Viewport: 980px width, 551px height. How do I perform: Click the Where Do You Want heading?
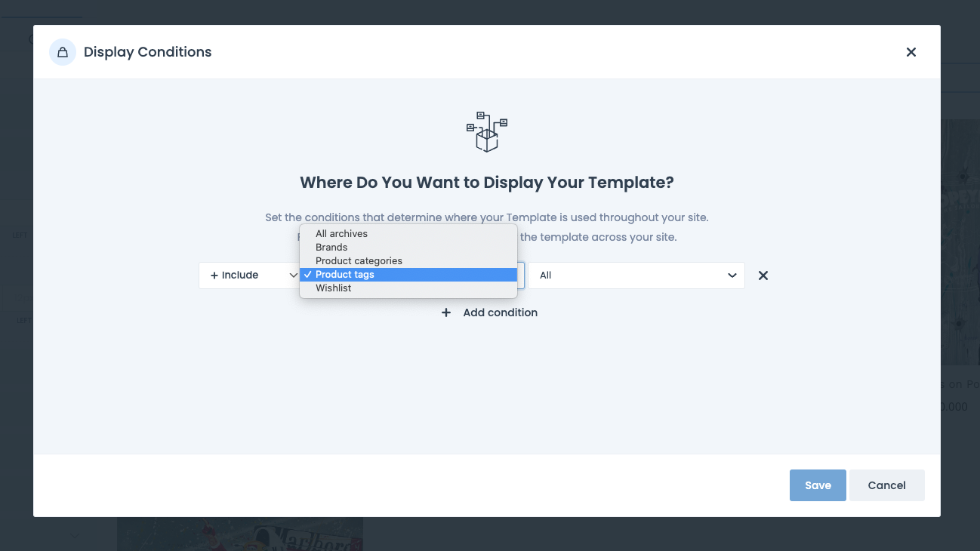coord(486,183)
